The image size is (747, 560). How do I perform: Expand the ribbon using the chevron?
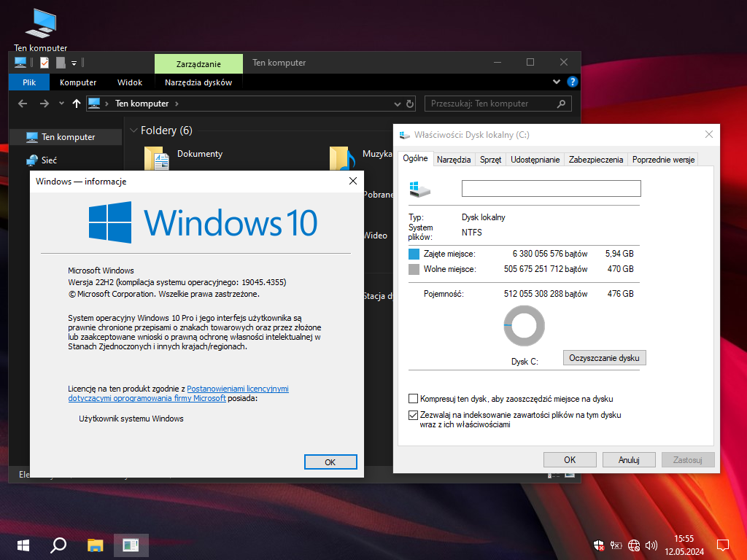(x=557, y=82)
